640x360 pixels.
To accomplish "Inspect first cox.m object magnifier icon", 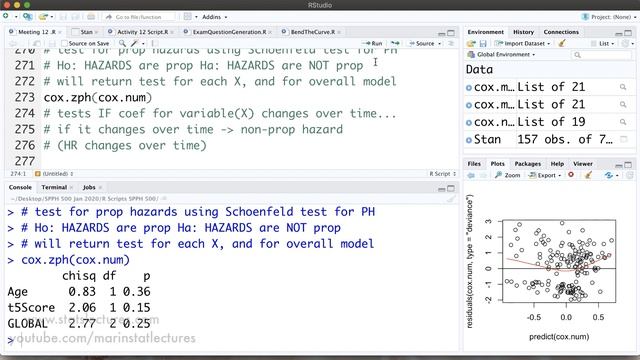I will 623,87.
